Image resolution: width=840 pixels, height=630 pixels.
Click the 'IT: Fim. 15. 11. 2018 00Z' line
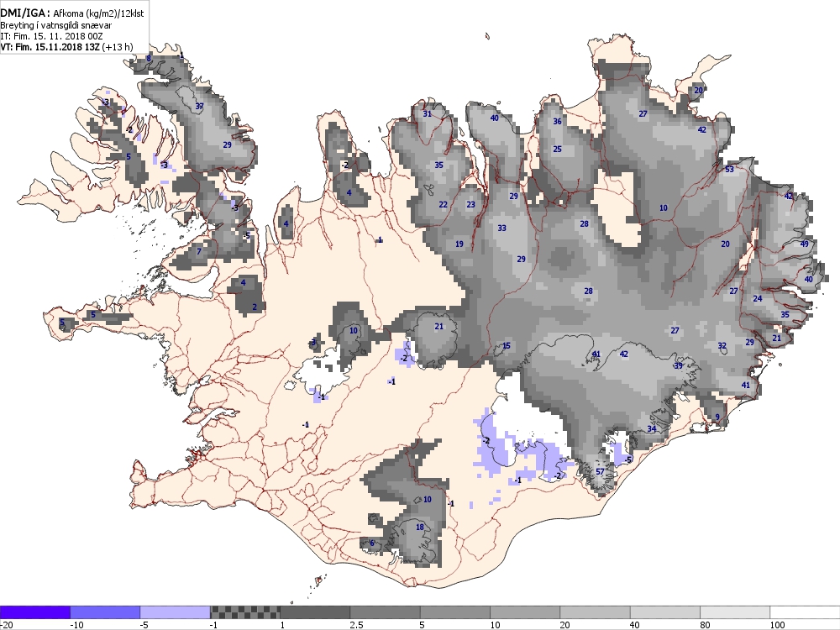(x=51, y=36)
